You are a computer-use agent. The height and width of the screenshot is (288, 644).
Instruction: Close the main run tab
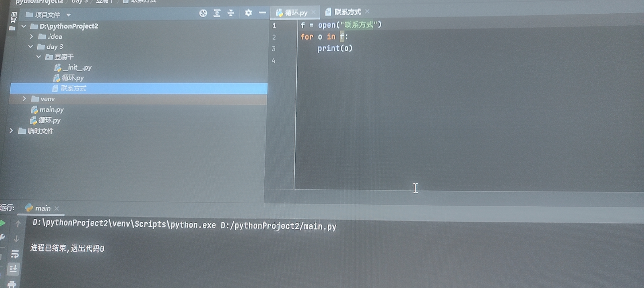[x=57, y=209]
